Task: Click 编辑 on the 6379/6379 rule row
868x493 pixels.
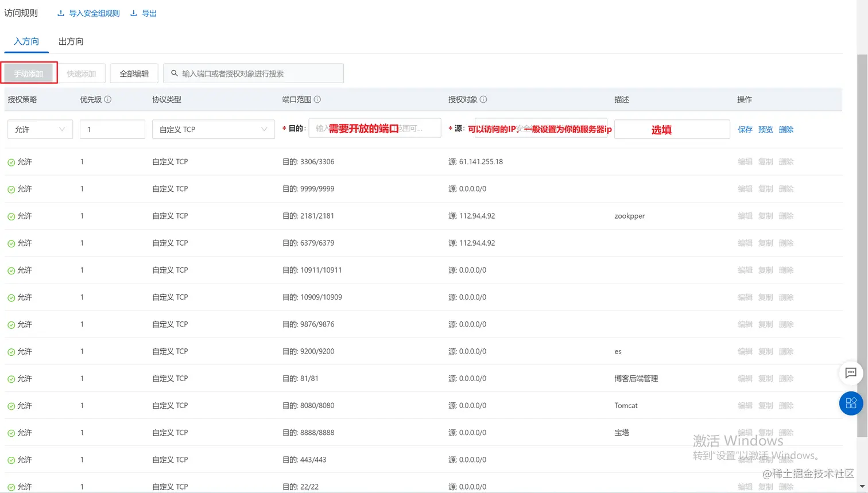Action: 745,243
